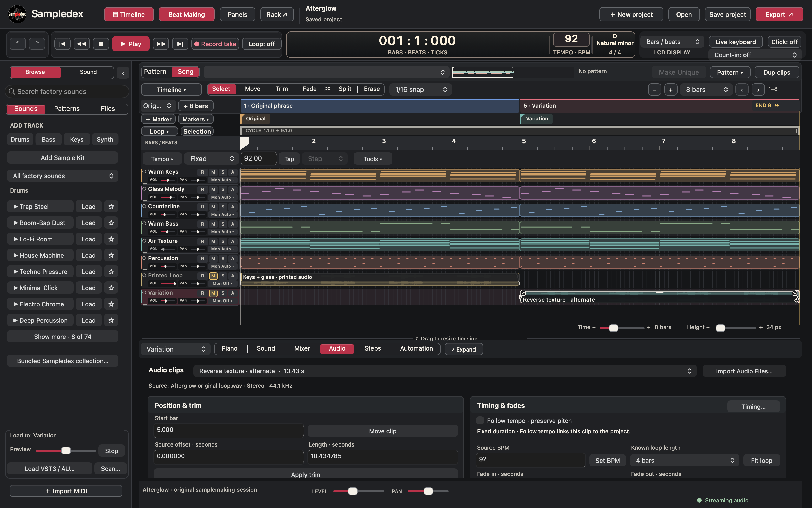The height and width of the screenshot is (508, 812).
Task: Preview the Techno Pressure kit
Action: click(x=40, y=272)
